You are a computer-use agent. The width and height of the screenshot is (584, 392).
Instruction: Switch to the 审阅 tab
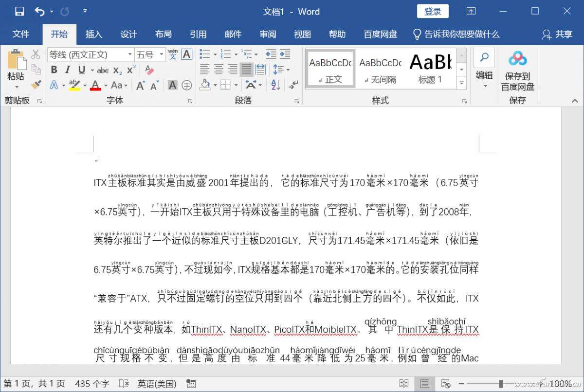click(268, 34)
